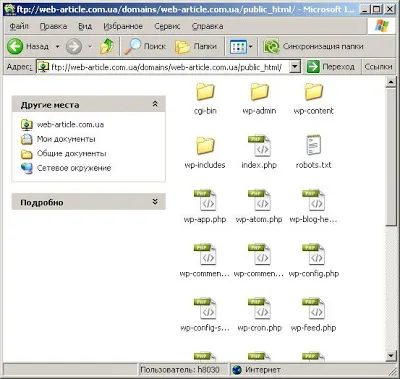400x379 pixels.
Task: Open the Views icon button
Action: pyautogui.click(x=238, y=47)
